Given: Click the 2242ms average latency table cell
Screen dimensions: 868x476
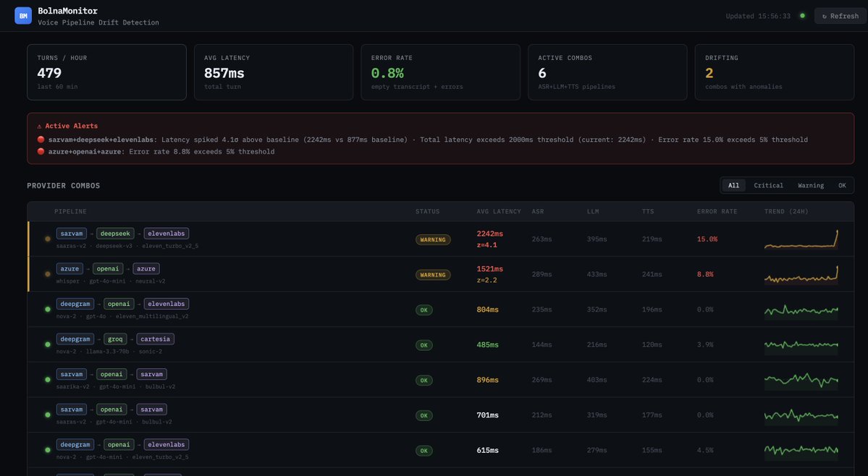Looking at the screenshot, I should (490, 234).
